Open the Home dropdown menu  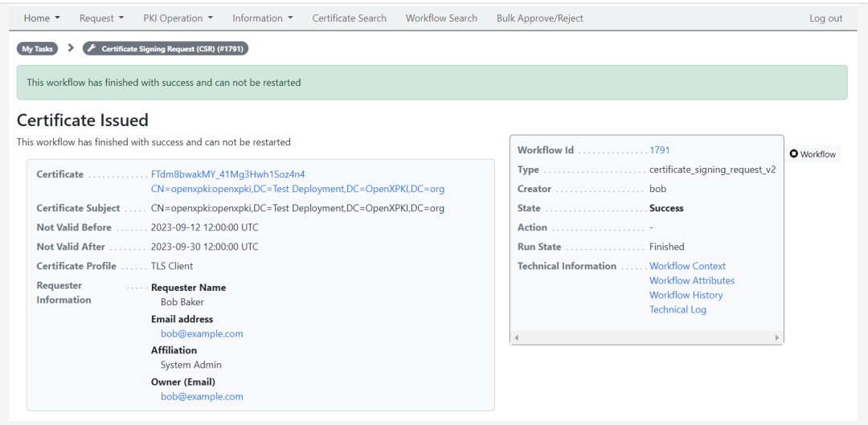coord(42,18)
